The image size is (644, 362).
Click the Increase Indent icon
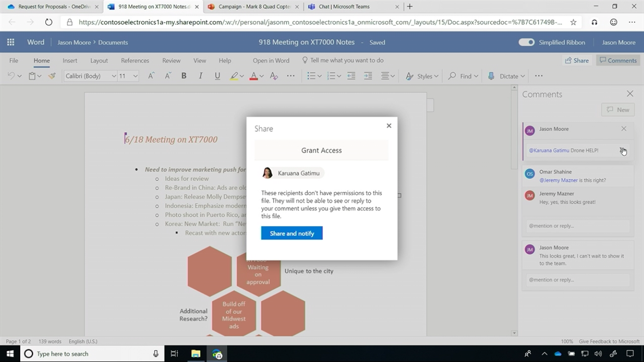(x=368, y=76)
